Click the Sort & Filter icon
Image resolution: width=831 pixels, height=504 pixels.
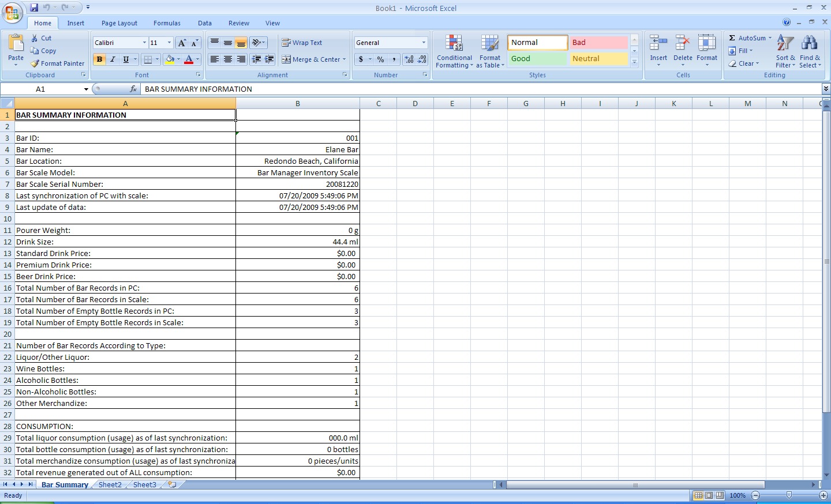tap(785, 44)
